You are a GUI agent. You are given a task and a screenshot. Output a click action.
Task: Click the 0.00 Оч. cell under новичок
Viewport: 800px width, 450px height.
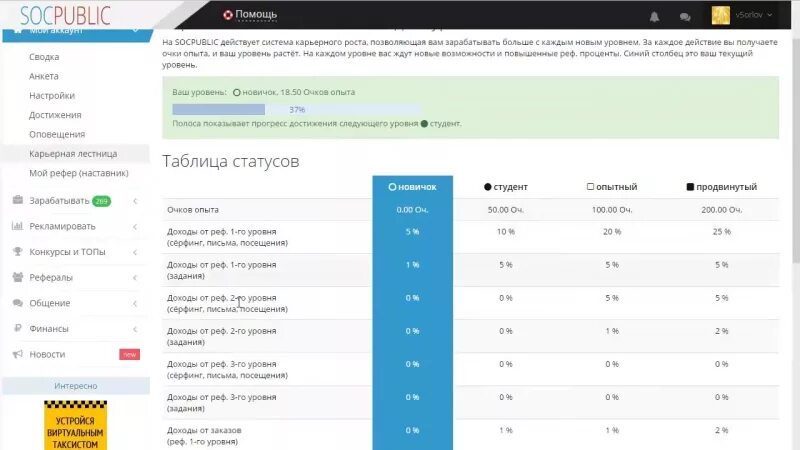412,210
